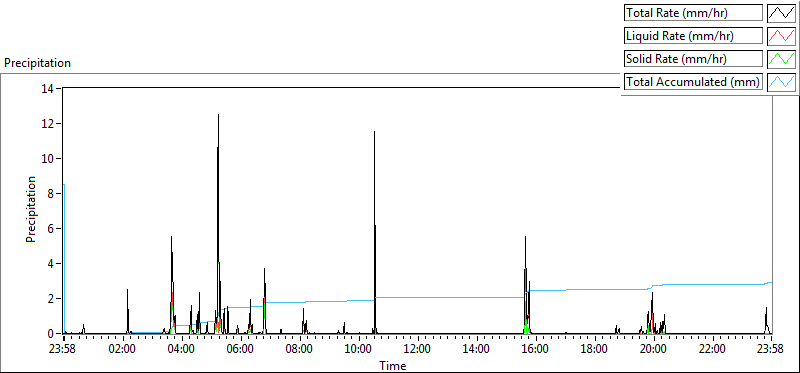Screen dimensions: 800x373
Task: Click the Liquid Rate red line icon
Action: [x=781, y=36]
